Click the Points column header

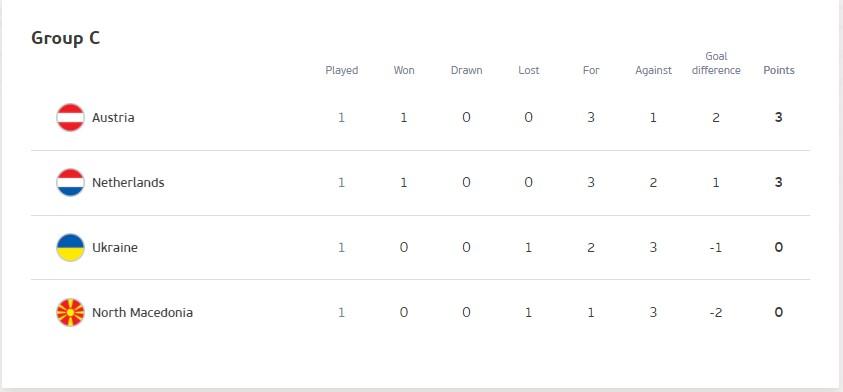pos(778,70)
